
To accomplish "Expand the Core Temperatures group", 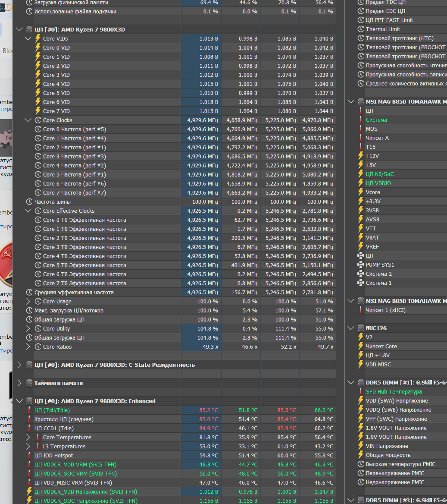I will point(28,438).
